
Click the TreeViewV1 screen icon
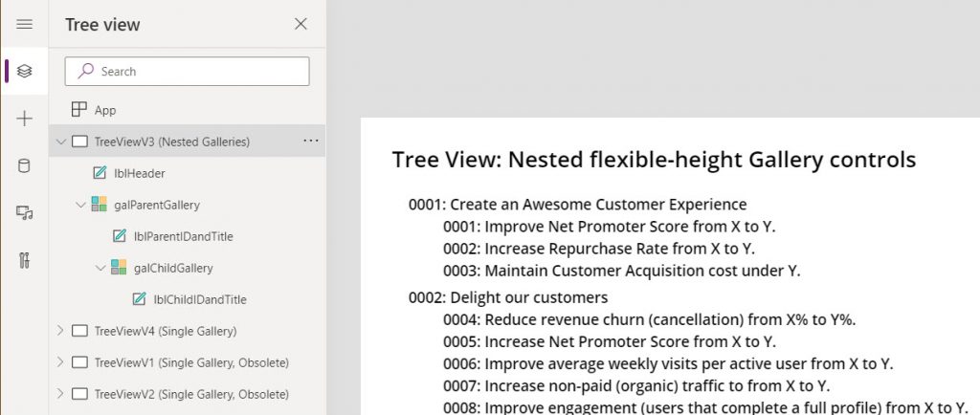tap(79, 362)
